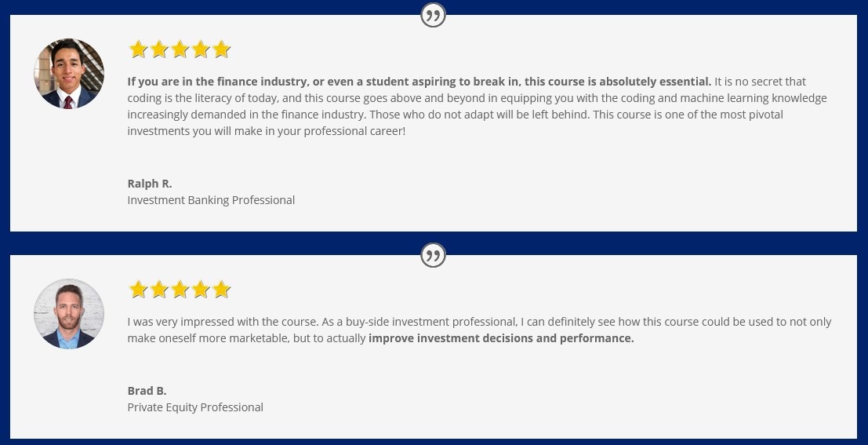Click the name Ralph R.
Viewport: 868px width, 445px height.
[150, 184]
